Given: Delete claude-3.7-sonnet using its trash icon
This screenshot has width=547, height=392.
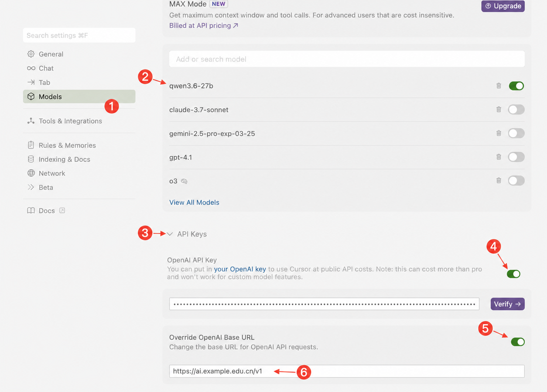Looking at the screenshot, I should (499, 109).
